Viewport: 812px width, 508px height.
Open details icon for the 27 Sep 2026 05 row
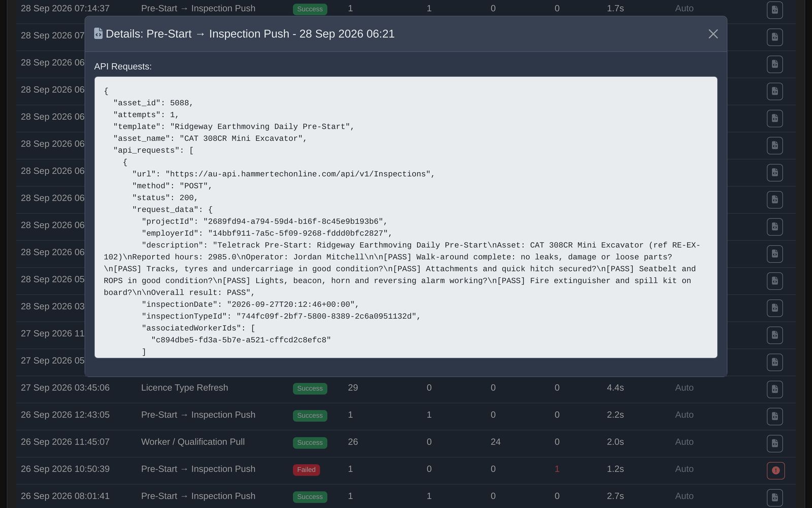tap(774, 362)
